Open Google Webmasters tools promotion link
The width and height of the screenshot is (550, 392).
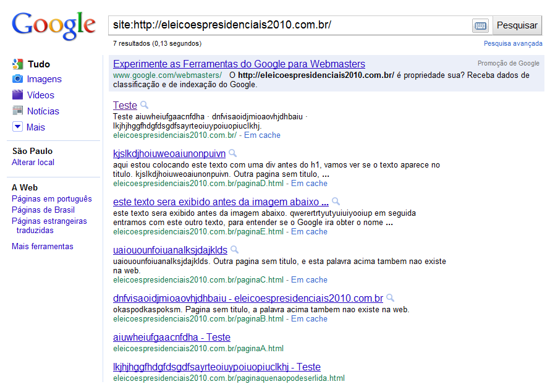coord(239,64)
